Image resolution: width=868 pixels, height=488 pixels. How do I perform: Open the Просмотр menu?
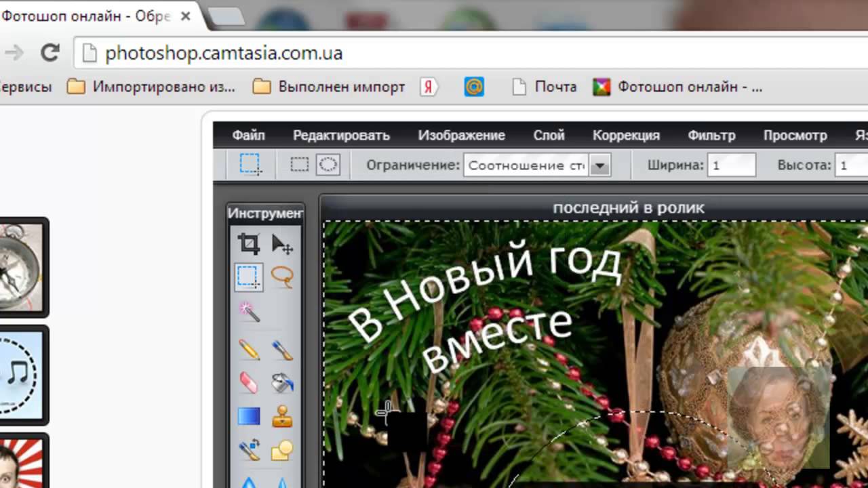click(795, 135)
